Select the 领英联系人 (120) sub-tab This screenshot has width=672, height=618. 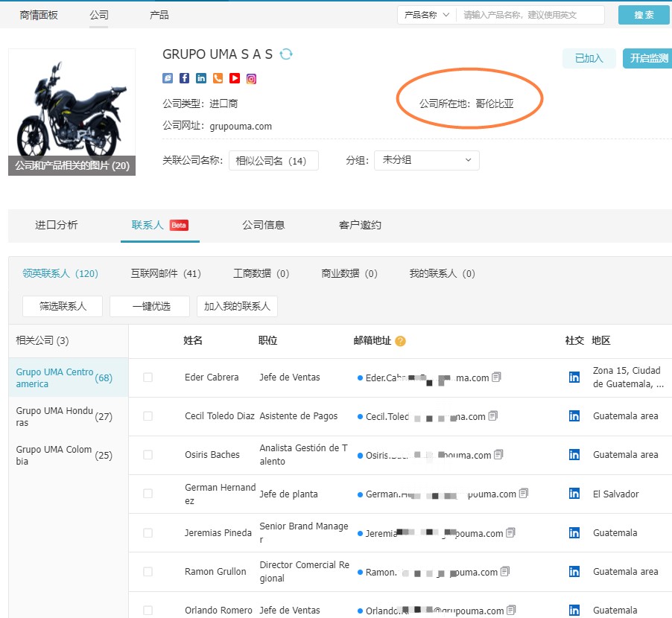(60, 273)
